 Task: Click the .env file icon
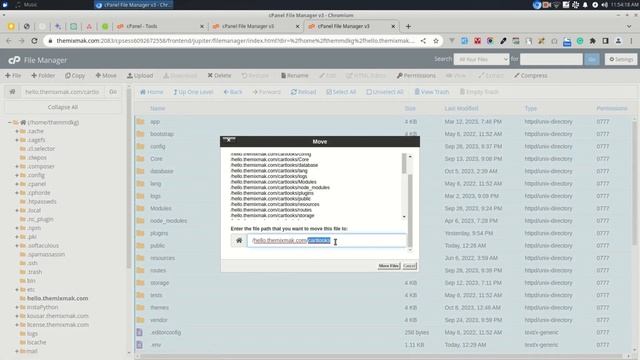140,345
